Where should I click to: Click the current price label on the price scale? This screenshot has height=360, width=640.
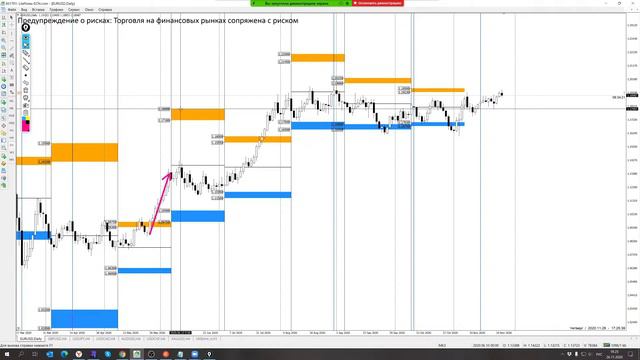coord(632,95)
